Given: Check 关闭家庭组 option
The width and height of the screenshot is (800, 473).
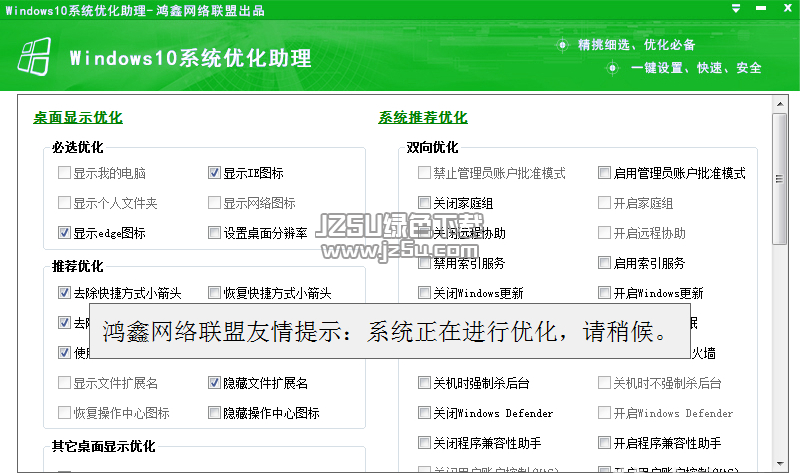Looking at the screenshot, I should 424,203.
